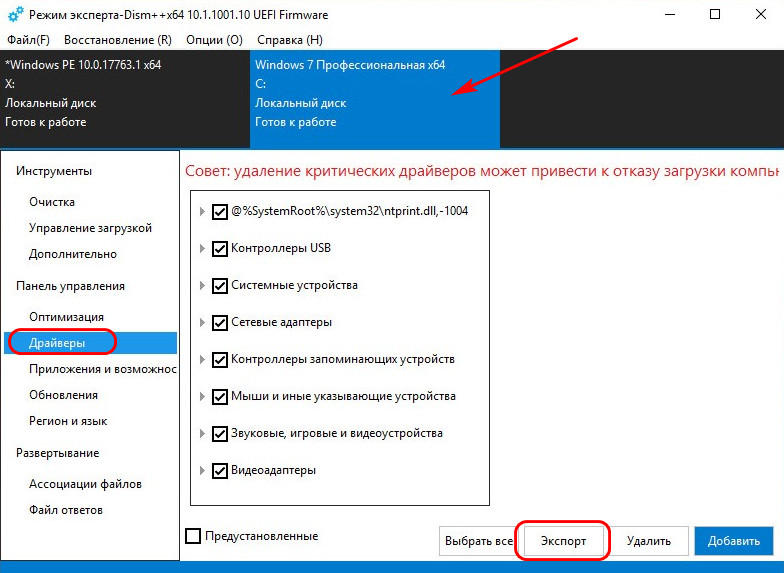Click the red Совет warning text
Viewport: 784px width, 573px height.
482,171
